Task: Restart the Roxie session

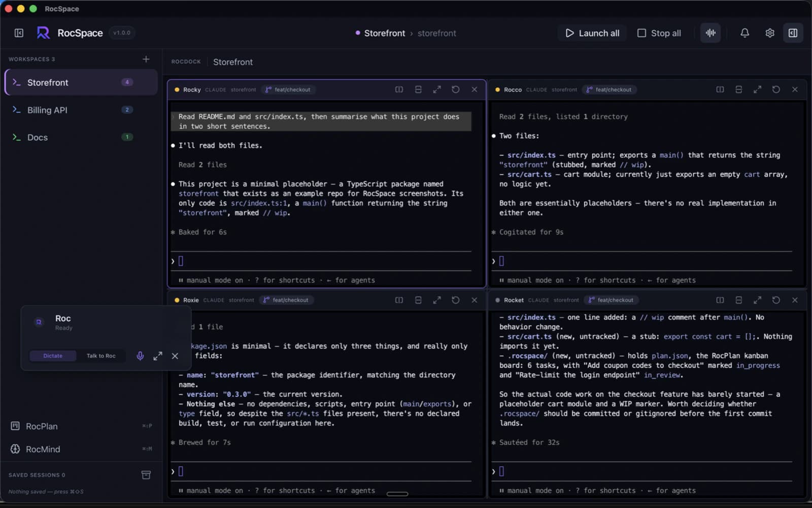Action: click(455, 300)
